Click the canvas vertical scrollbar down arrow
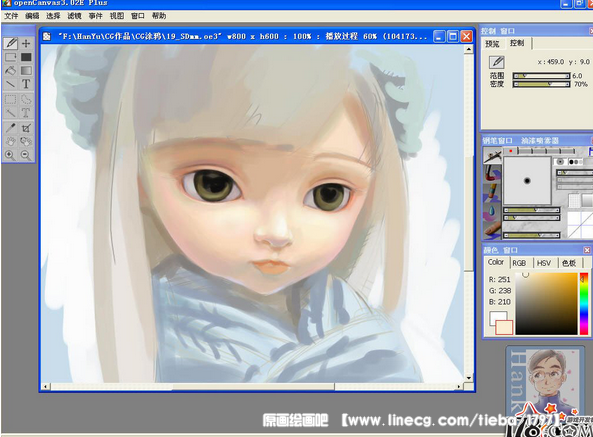This screenshot has height=437, width=593. [469, 378]
